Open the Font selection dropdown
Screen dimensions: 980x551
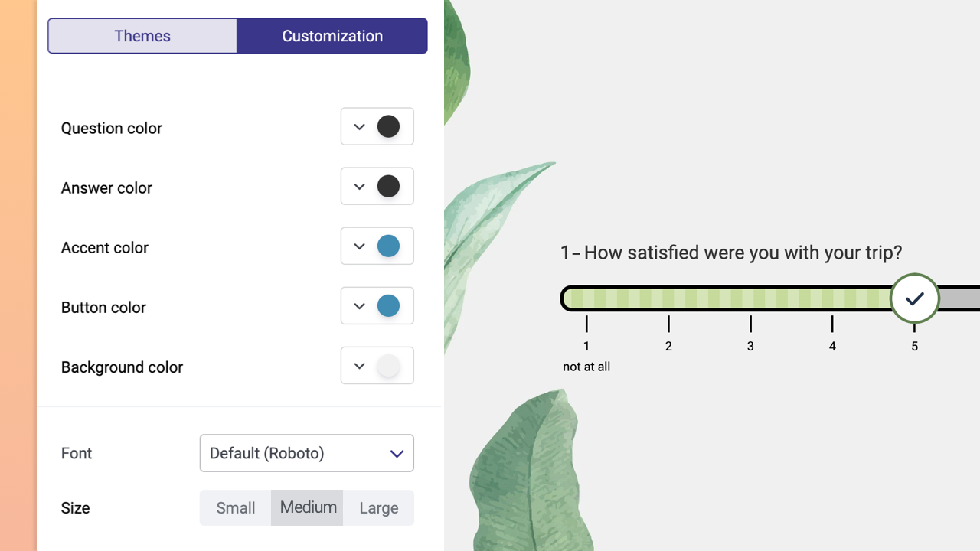tap(306, 453)
